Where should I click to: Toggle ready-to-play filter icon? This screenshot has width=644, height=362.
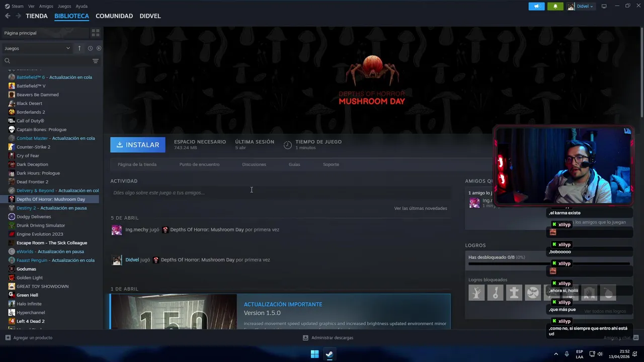point(99,48)
